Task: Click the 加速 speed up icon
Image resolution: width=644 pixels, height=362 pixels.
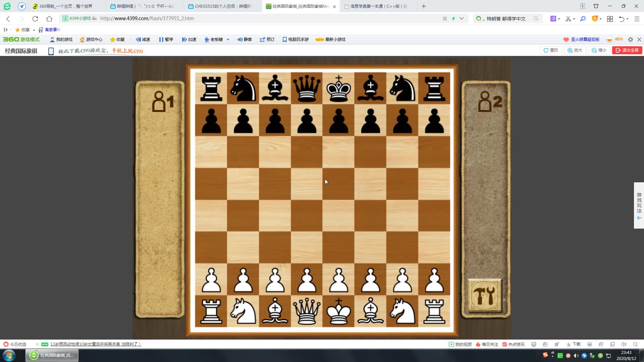Action: (184, 40)
